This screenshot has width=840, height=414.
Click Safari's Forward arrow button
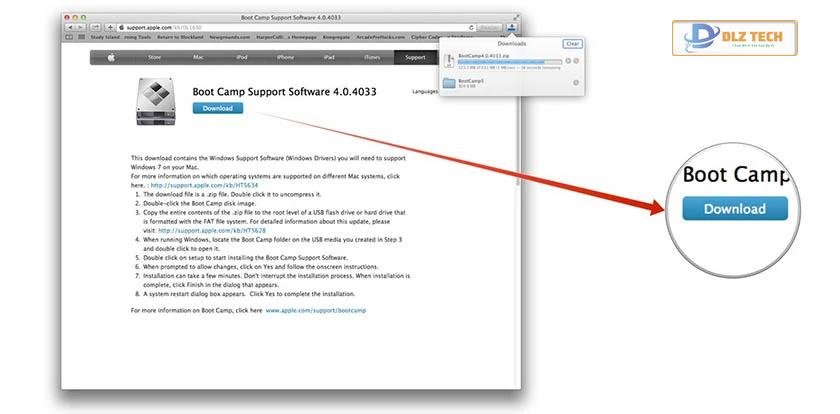pyautogui.click(x=80, y=27)
